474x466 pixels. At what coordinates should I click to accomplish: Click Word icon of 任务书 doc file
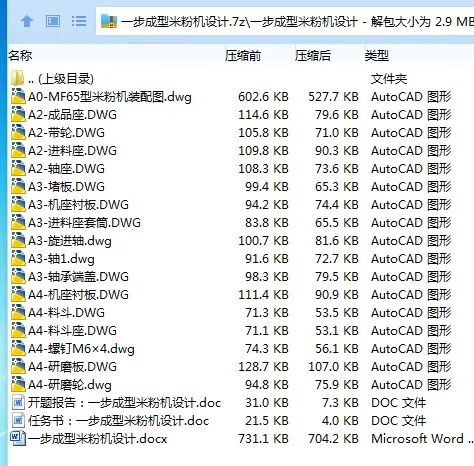point(18,420)
